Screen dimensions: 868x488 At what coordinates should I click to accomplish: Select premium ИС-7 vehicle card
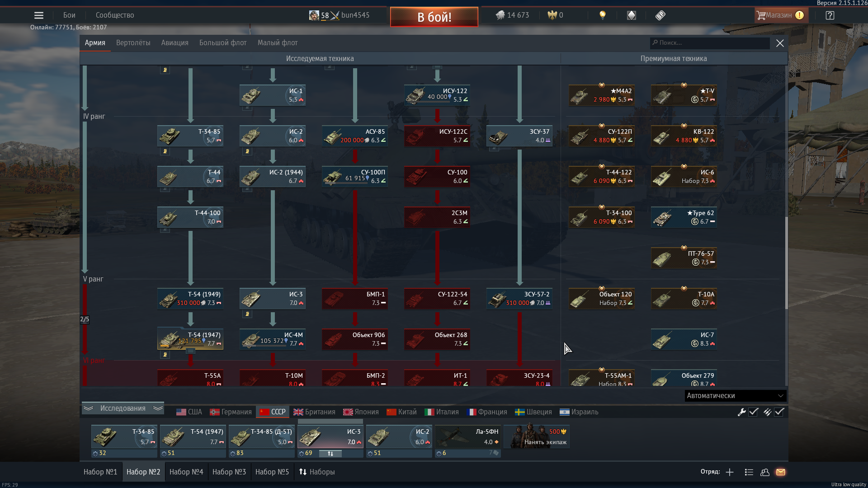pos(684,339)
